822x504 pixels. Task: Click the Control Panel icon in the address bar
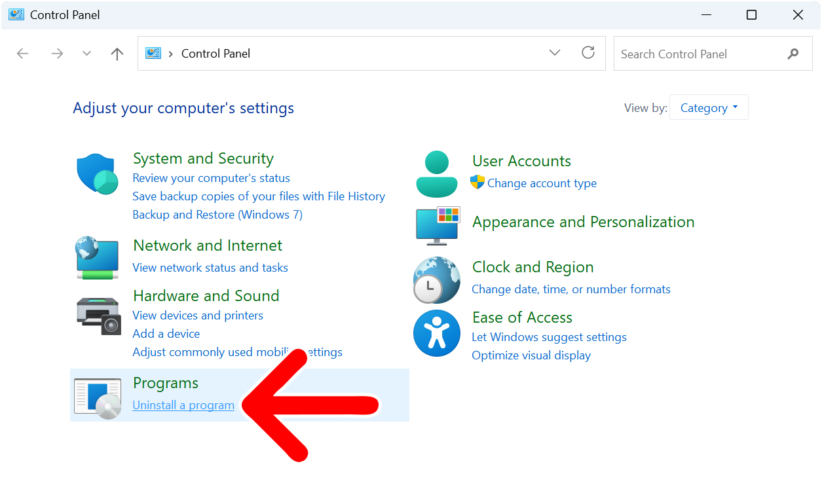pos(152,54)
